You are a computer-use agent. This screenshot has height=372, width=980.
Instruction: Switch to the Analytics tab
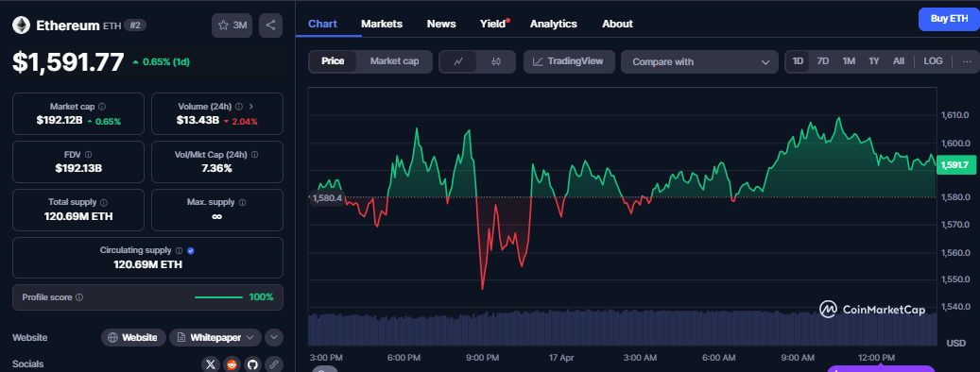click(x=554, y=24)
